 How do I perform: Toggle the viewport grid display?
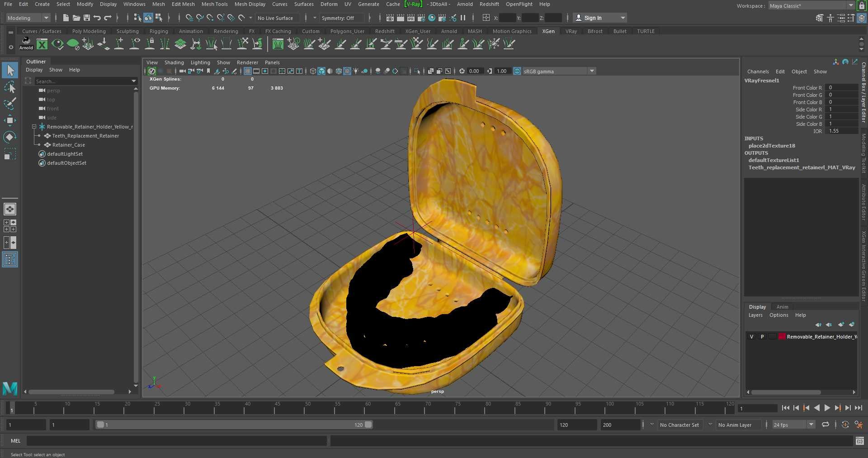point(248,71)
